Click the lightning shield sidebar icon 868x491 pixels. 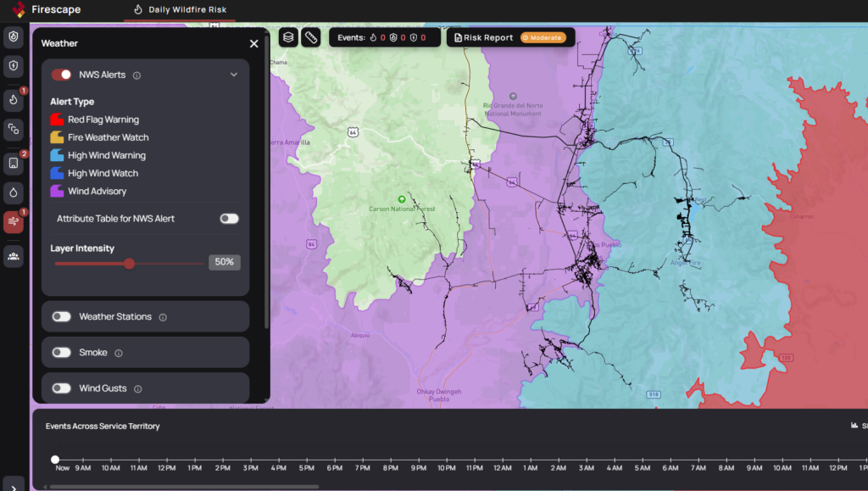tap(14, 64)
